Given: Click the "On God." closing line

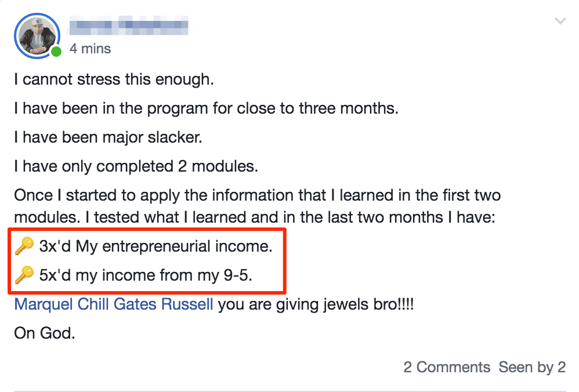Looking at the screenshot, I should pyautogui.click(x=45, y=333).
